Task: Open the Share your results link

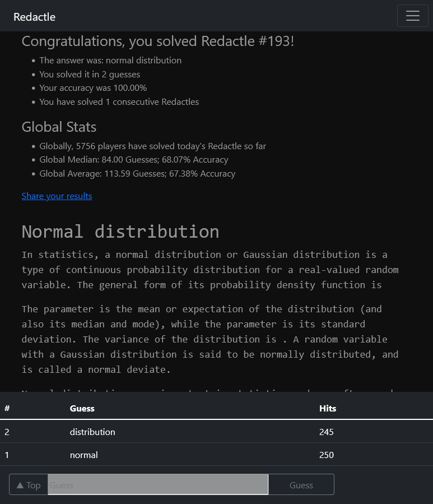Action: tap(57, 196)
